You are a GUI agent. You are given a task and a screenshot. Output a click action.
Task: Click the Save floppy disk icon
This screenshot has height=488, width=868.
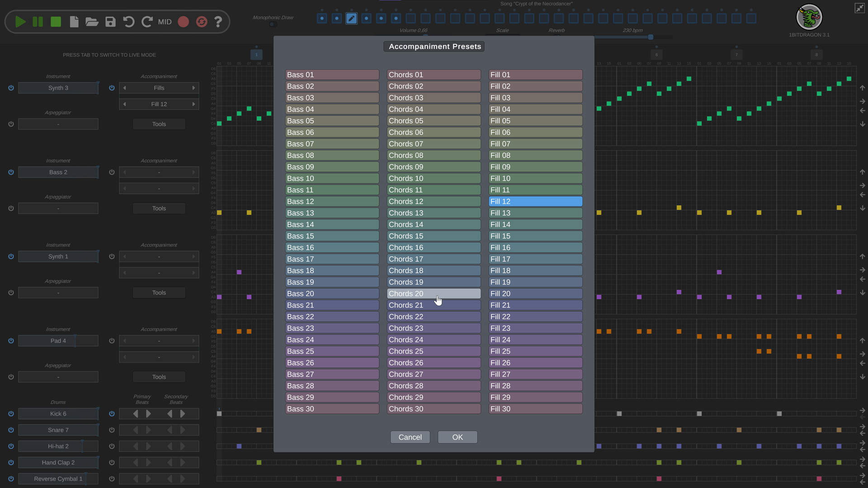coord(110,22)
